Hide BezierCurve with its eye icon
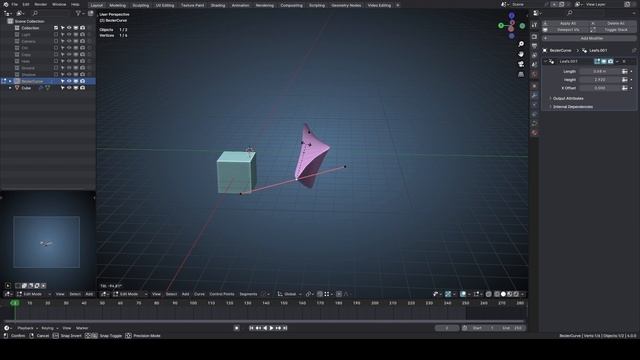The width and height of the screenshot is (640, 360). click(x=69, y=81)
